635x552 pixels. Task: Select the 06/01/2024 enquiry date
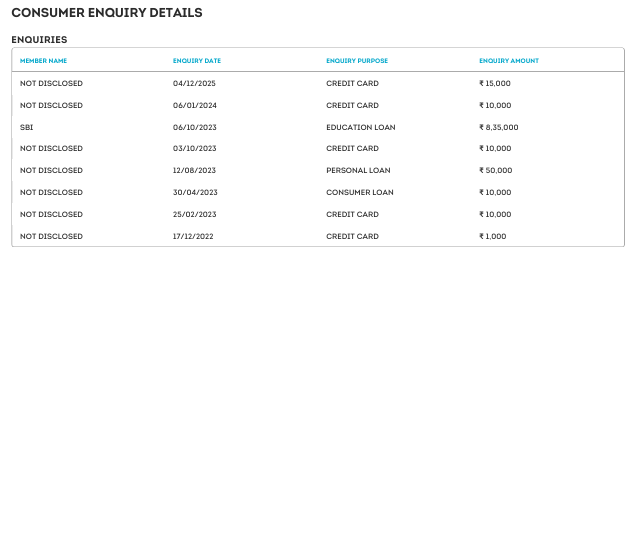[194, 105]
